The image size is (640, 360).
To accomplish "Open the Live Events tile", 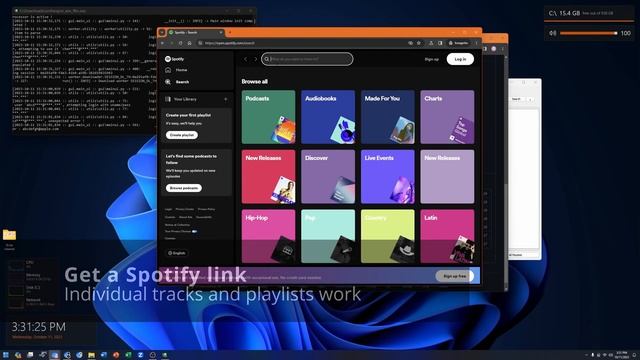I will 387,177.
